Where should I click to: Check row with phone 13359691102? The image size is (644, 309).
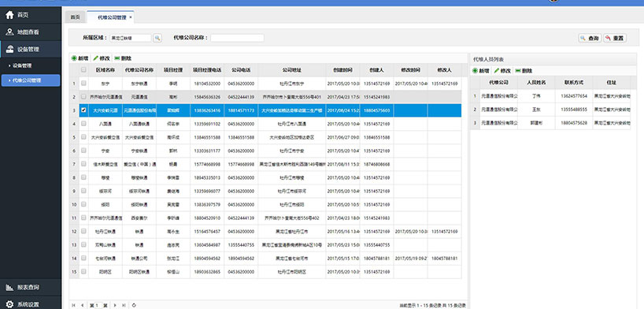(x=83, y=124)
